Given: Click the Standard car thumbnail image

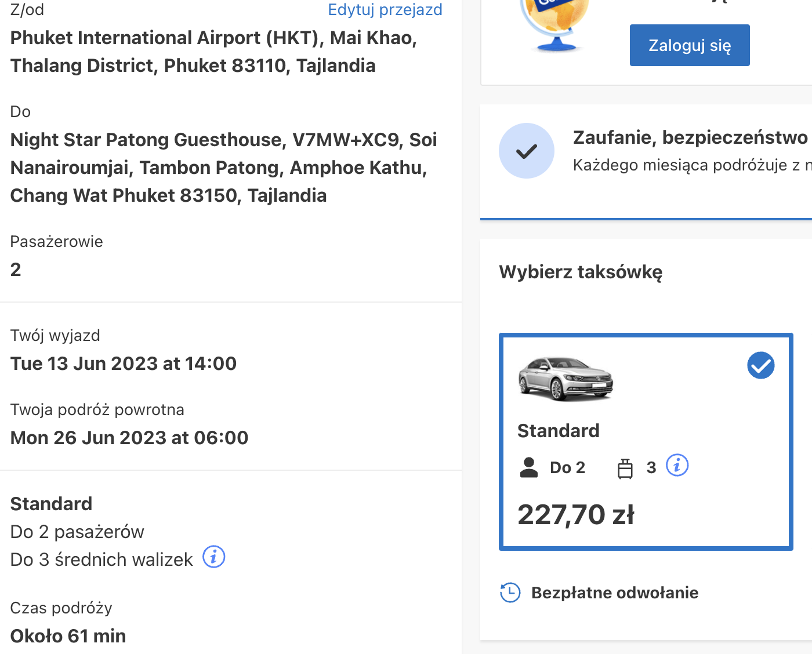Looking at the screenshot, I should coord(565,379).
